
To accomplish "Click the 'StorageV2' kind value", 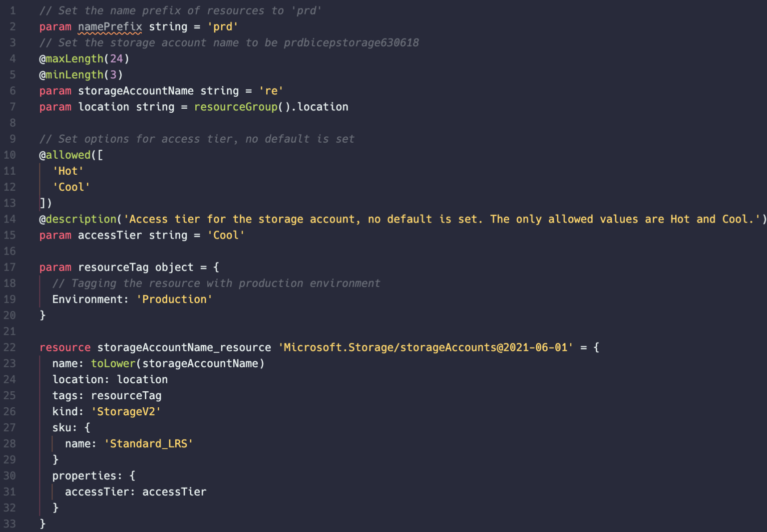I will point(126,412).
